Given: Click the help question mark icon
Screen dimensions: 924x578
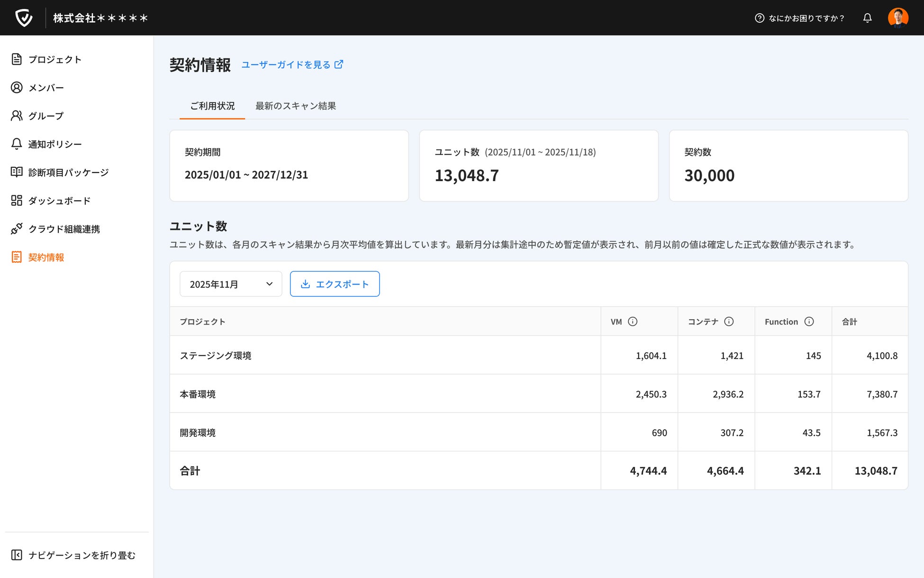Looking at the screenshot, I should tap(759, 18).
